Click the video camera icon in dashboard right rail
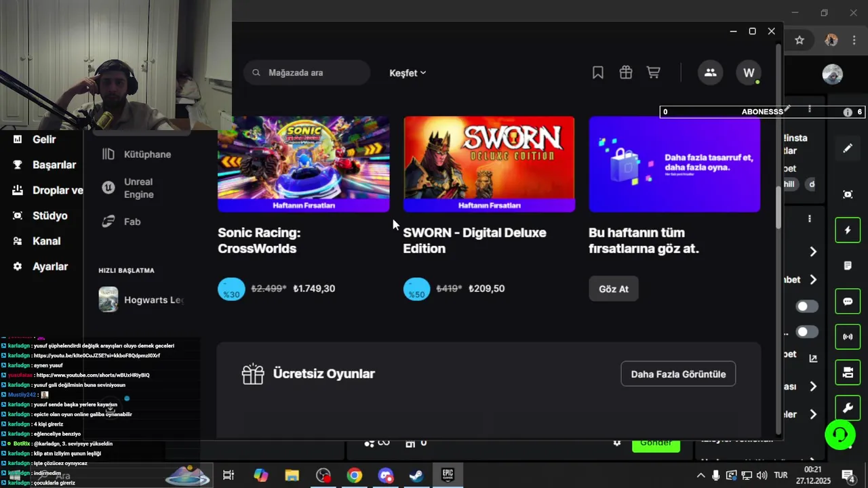 pos(848,372)
